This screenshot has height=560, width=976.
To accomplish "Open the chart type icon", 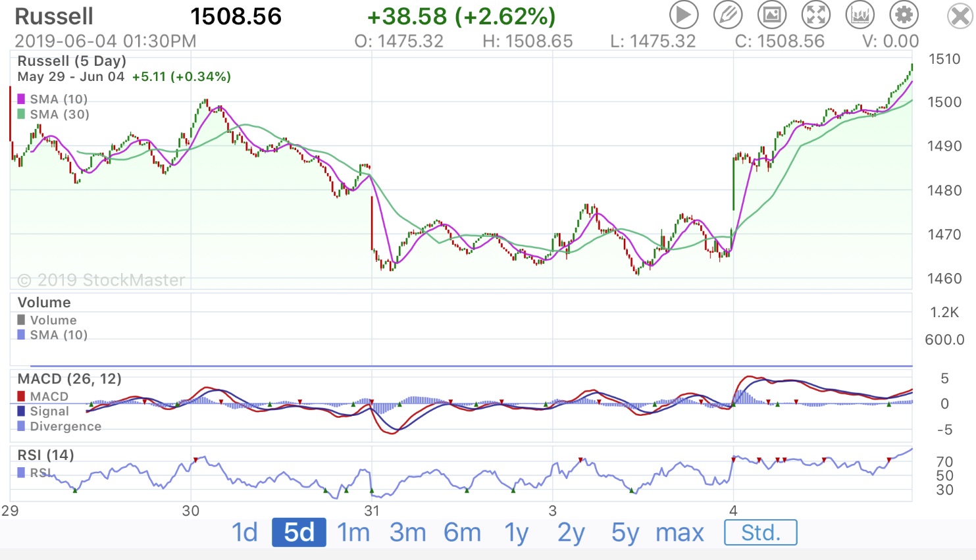I will 860,14.
